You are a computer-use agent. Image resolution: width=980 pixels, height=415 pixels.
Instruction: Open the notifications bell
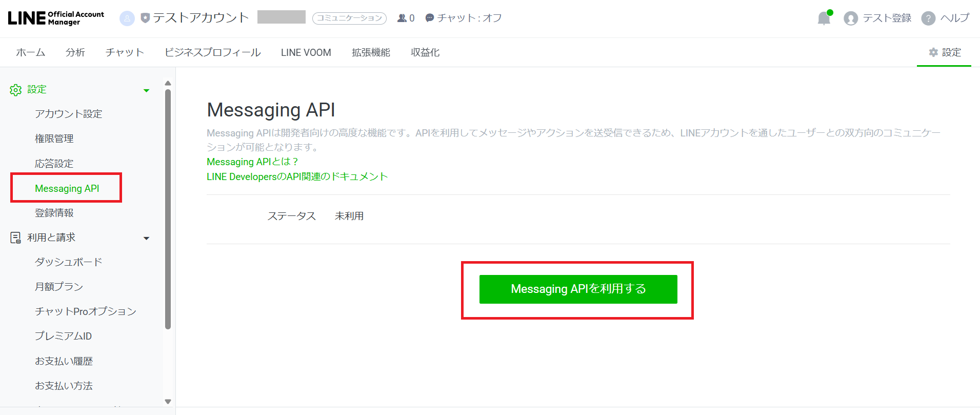click(824, 18)
